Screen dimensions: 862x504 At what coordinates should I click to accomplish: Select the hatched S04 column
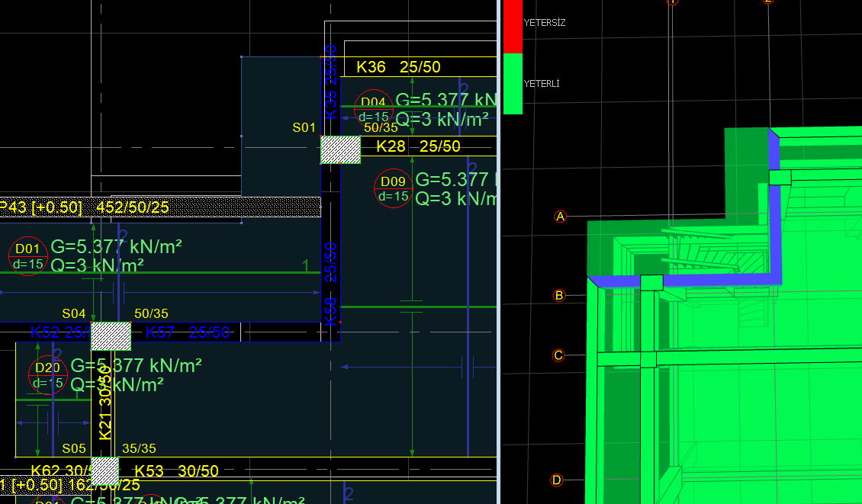coord(111,335)
